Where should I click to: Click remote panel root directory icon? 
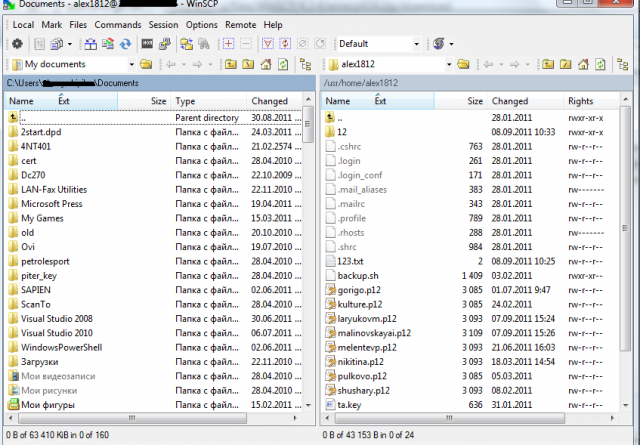pyautogui.click(x=565, y=64)
